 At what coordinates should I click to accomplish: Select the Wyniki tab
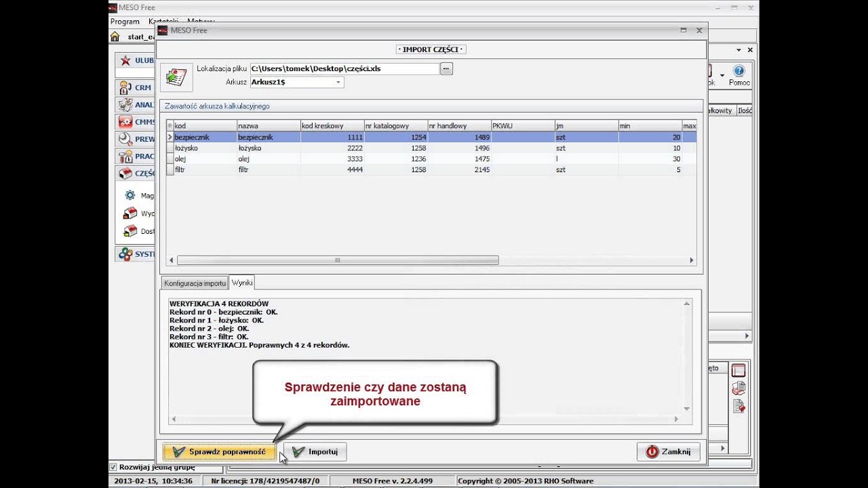click(x=242, y=283)
